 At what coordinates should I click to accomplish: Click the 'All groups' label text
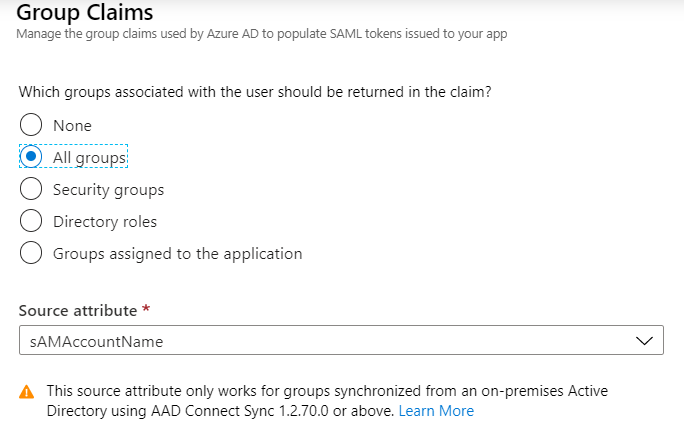(x=90, y=158)
